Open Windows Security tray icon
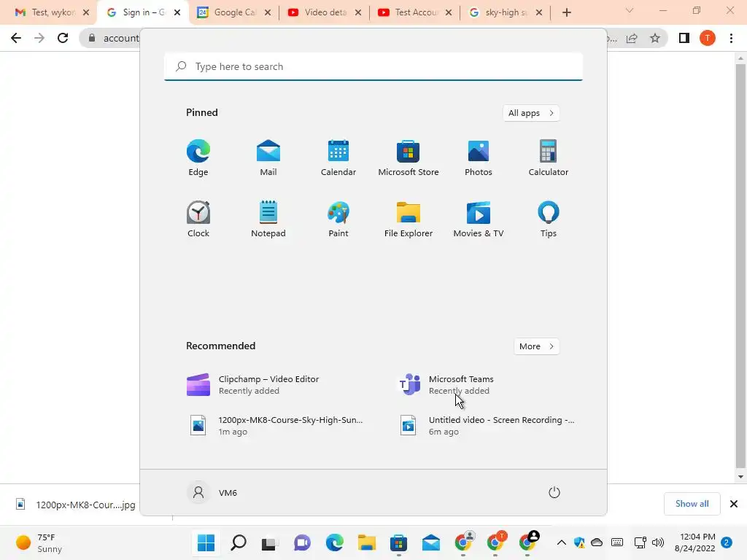Image resolution: width=747 pixels, height=560 pixels. click(579, 542)
